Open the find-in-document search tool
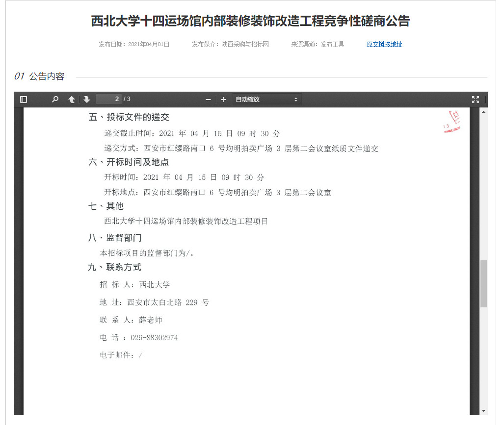 pos(55,100)
